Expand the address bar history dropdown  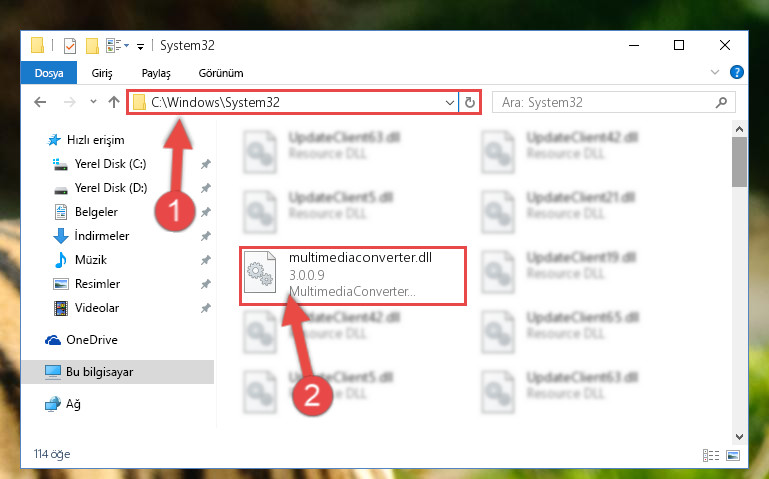(x=449, y=102)
